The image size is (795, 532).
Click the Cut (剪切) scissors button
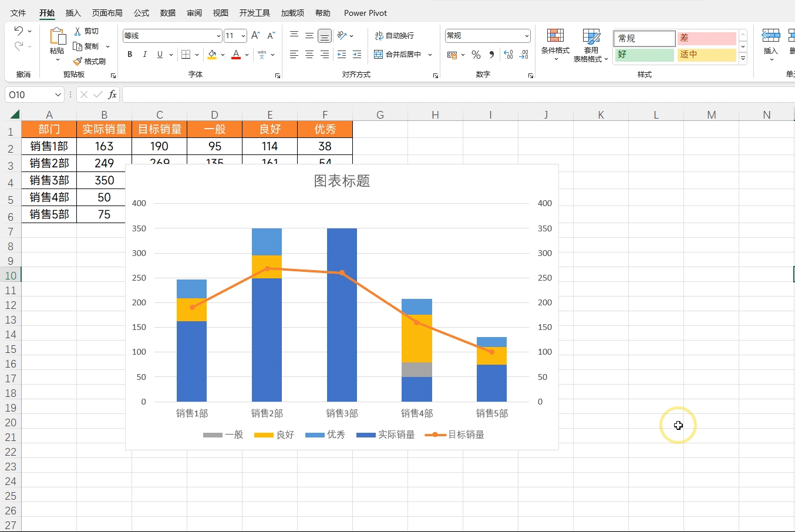pyautogui.click(x=86, y=31)
